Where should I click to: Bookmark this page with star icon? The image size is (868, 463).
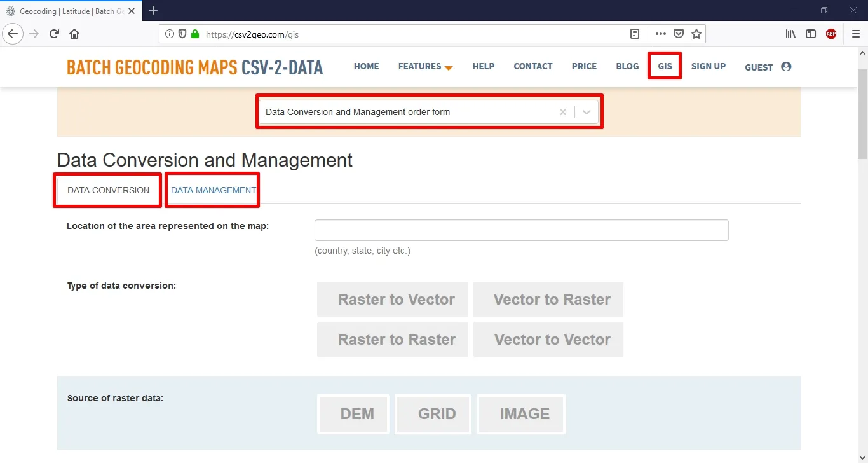696,34
